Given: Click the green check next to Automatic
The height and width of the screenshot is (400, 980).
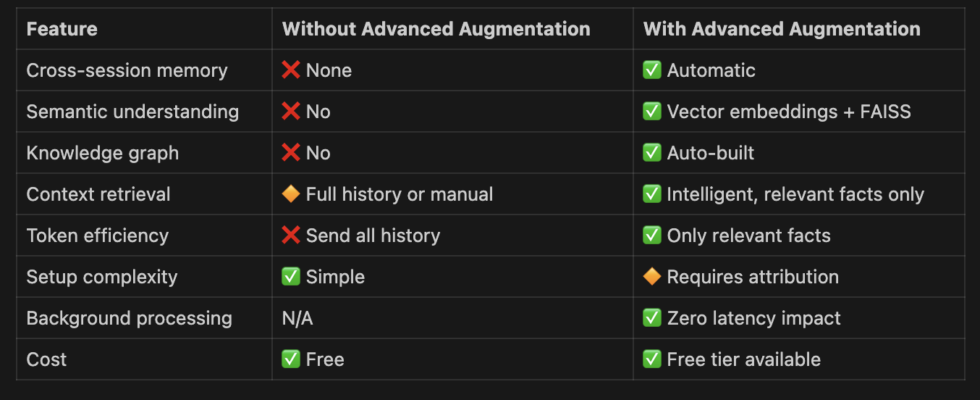Looking at the screenshot, I should click(x=652, y=70).
